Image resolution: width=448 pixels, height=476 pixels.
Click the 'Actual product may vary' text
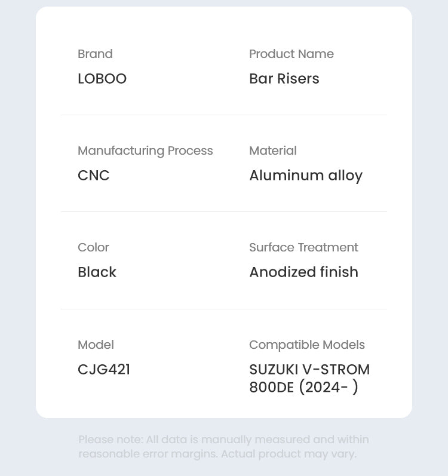click(289, 454)
